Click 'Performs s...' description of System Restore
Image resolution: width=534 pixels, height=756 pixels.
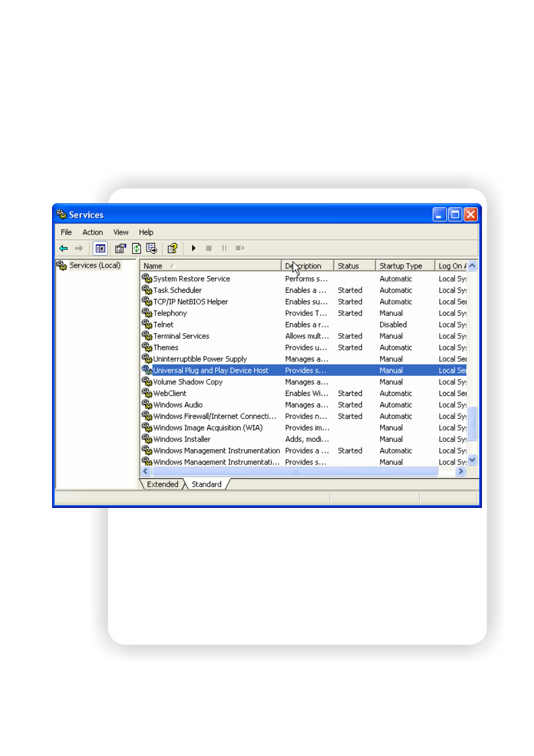(306, 278)
